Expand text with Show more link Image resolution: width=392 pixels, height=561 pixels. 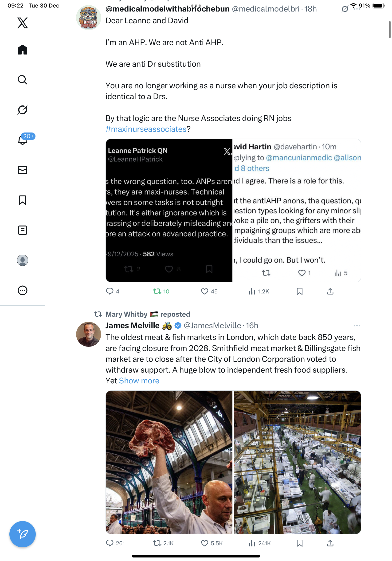pyautogui.click(x=139, y=381)
